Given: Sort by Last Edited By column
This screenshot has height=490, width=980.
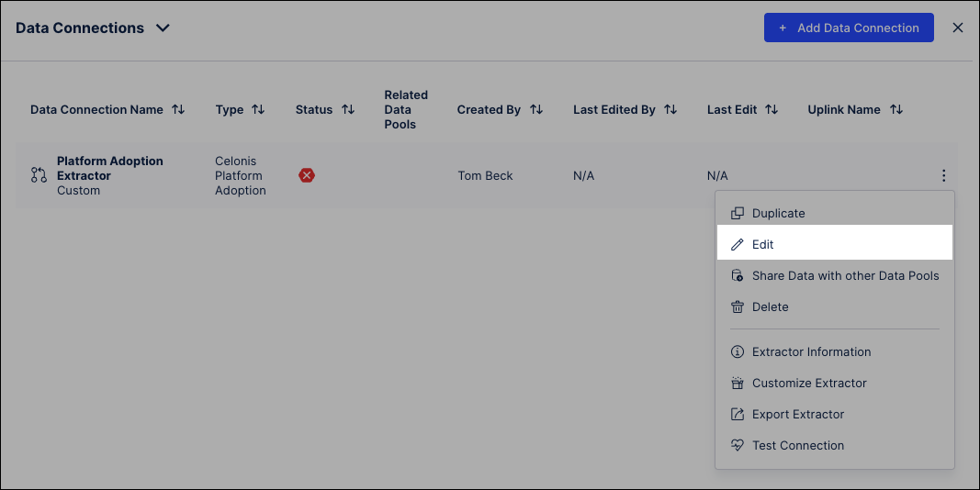Looking at the screenshot, I should [670, 109].
